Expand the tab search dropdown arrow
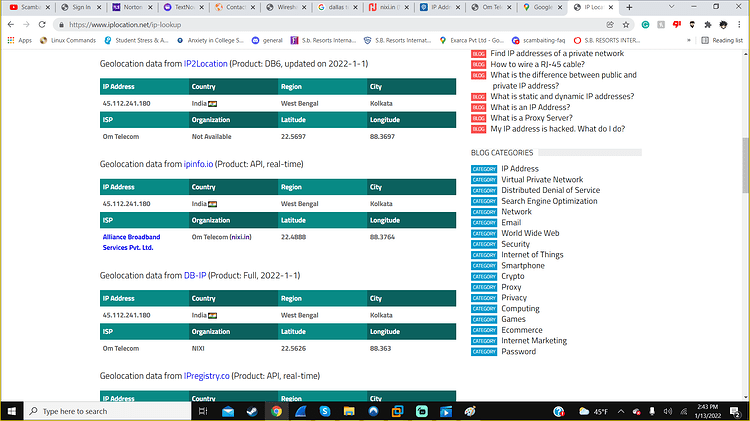The width and height of the screenshot is (750, 421). pos(671,7)
